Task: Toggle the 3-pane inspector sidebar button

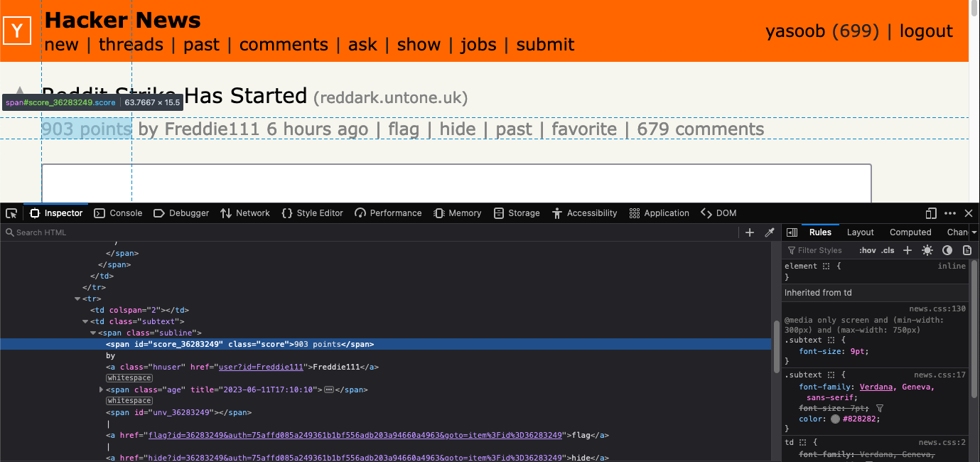Action: pyautogui.click(x=792, y=232)
